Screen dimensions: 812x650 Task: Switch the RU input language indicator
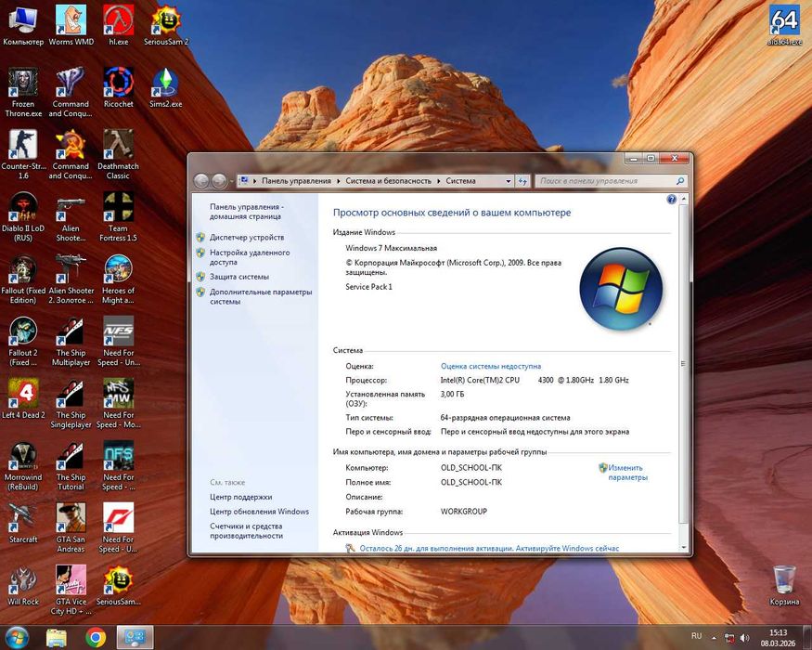pos(697,636)
